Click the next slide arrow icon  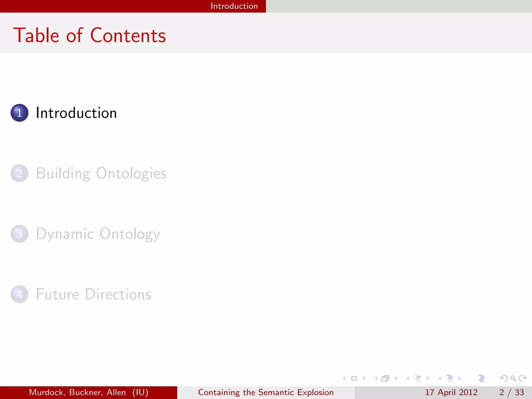click(364, 378)
